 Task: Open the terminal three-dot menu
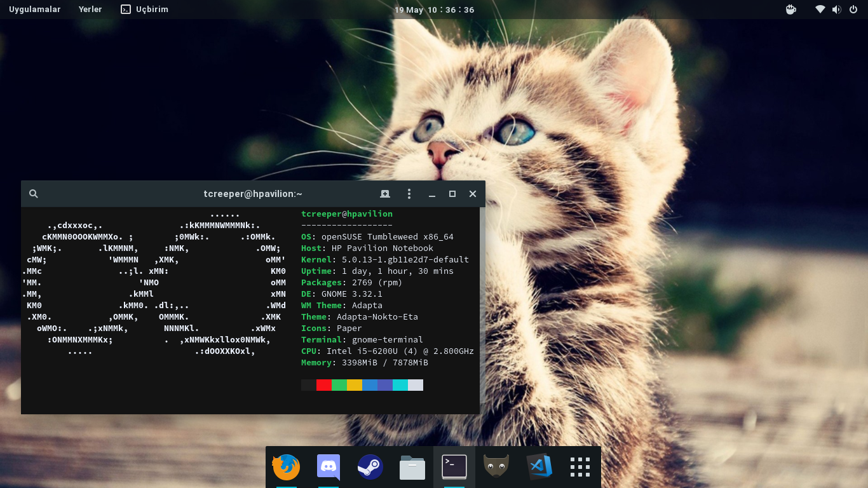coord(409,194)
